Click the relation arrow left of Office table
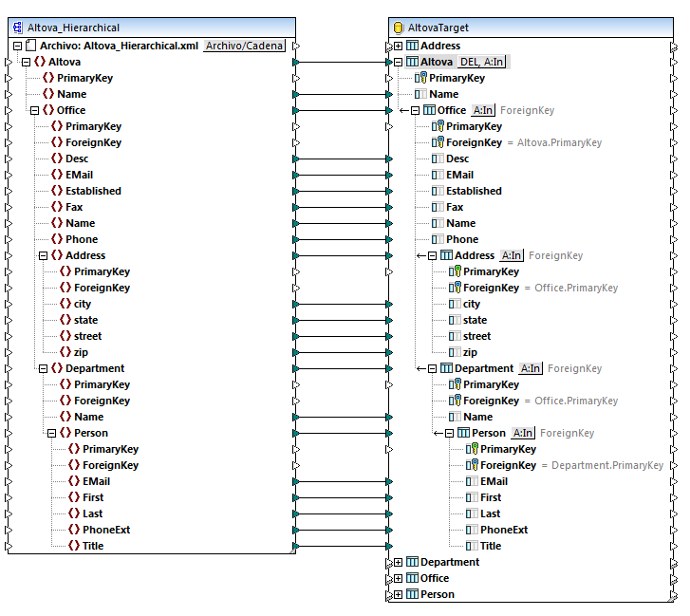This screenshot has width=690, height=616. tap(404, 110)
